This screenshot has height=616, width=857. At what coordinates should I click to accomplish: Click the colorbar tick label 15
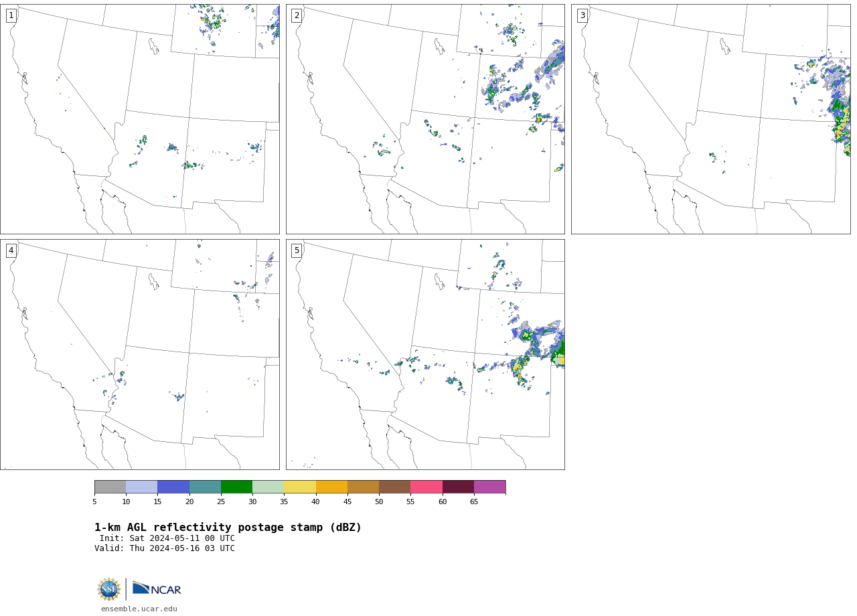pos(158,502)
